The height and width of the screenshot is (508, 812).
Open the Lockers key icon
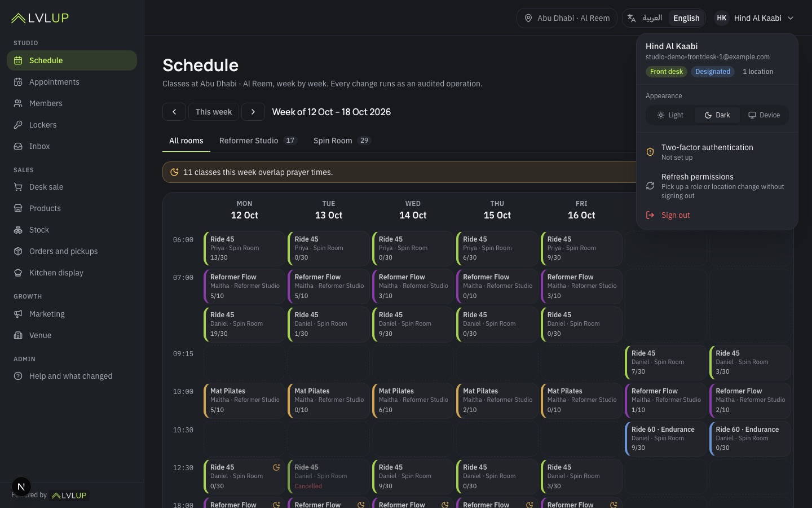(x=18, y=125)
